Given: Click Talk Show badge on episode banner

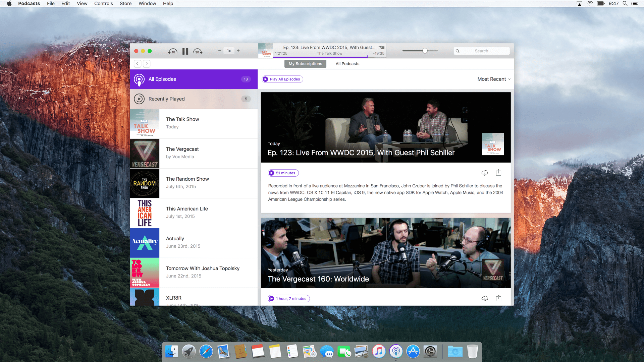Looking at the screenshot, I should [493, 144].
